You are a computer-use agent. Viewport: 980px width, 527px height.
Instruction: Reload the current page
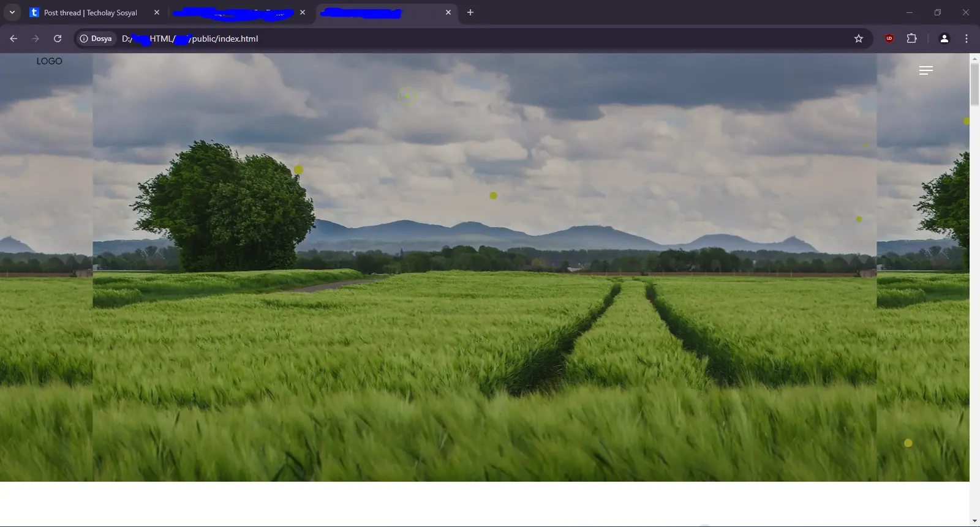(x=58, y=39)
